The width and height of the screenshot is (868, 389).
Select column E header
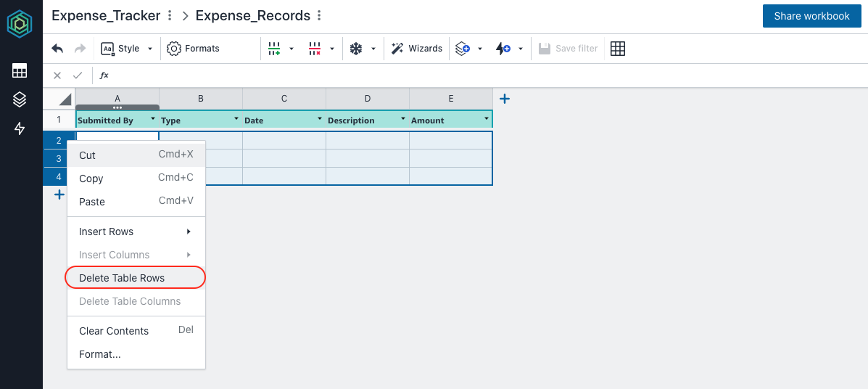pos(451,99)
